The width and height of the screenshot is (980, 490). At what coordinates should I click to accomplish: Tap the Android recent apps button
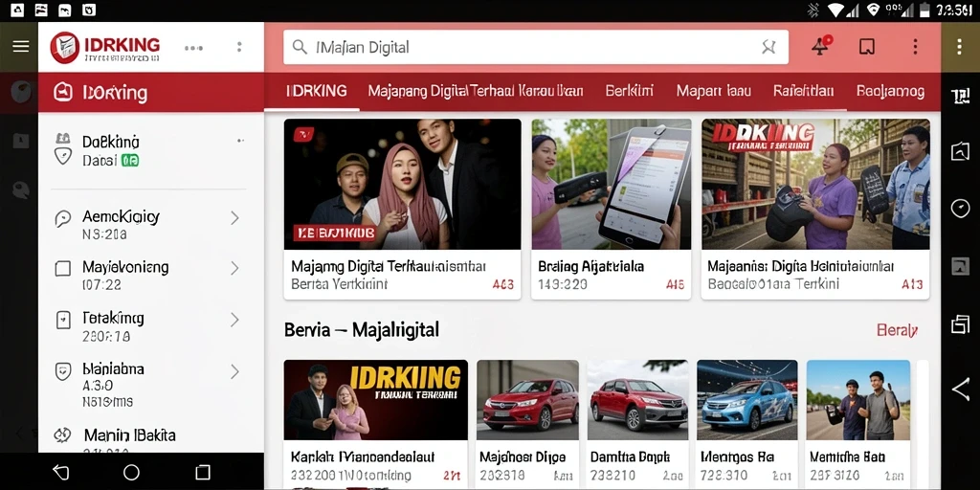(203, 472)
